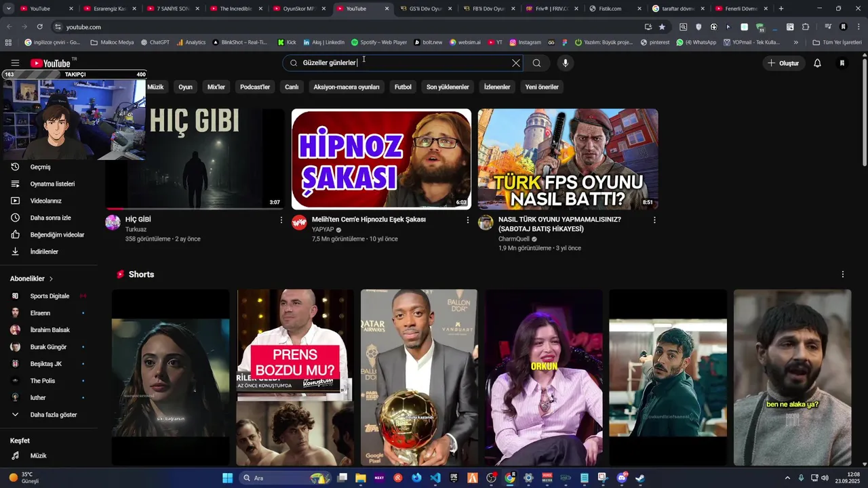Open options for Hipnozlu Eşek Şakası video
868x488 pixels.
tap(467, 220)
